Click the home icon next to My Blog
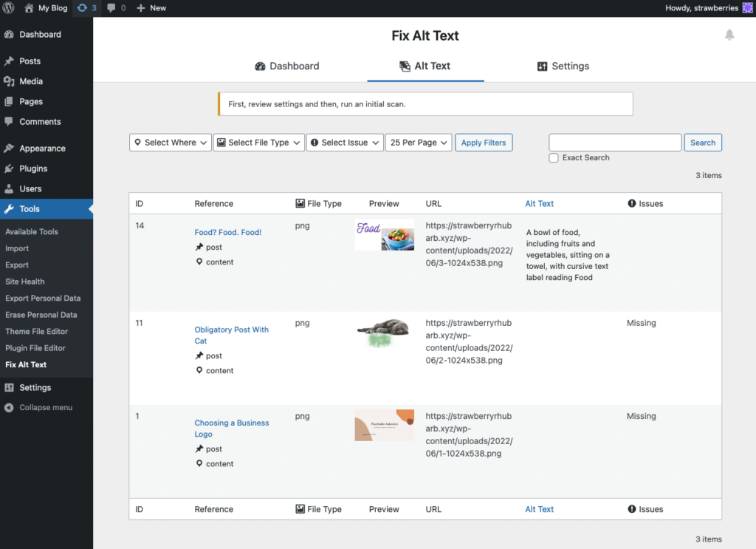Screen dimensions: 756x549 pos(29,8)
